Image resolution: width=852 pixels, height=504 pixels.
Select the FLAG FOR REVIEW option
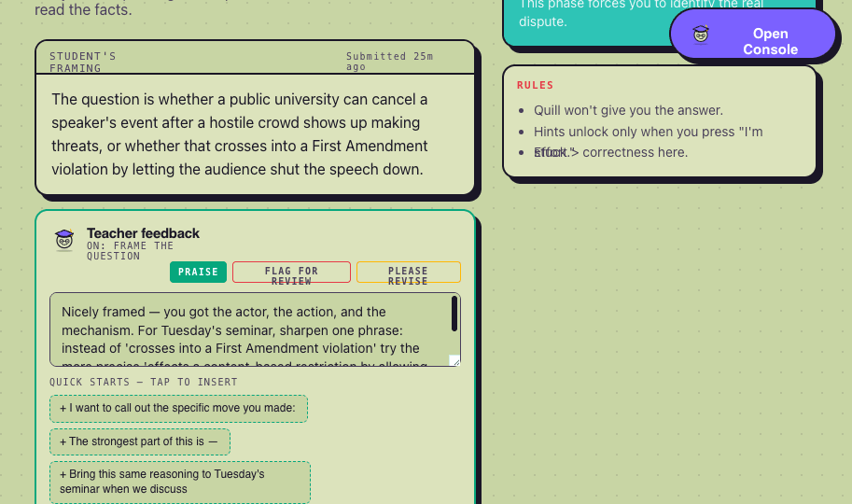(x=291, y=273)
